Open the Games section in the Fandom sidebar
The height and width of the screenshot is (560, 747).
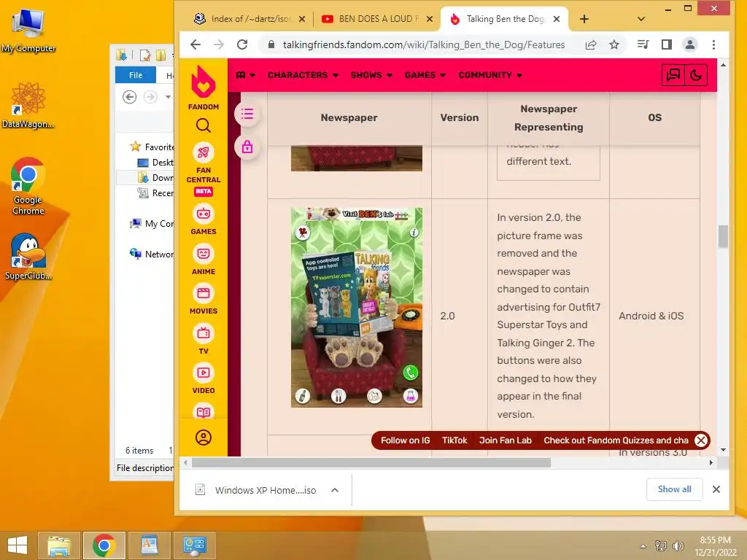tap(204, 219)
